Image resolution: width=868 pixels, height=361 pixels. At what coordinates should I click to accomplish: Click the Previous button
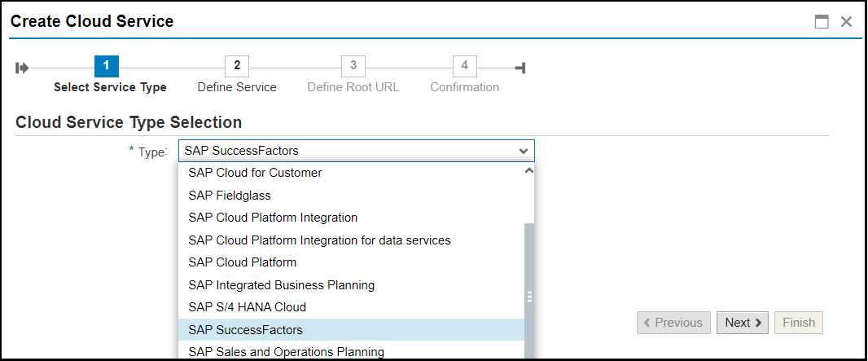tap(673, 323)
